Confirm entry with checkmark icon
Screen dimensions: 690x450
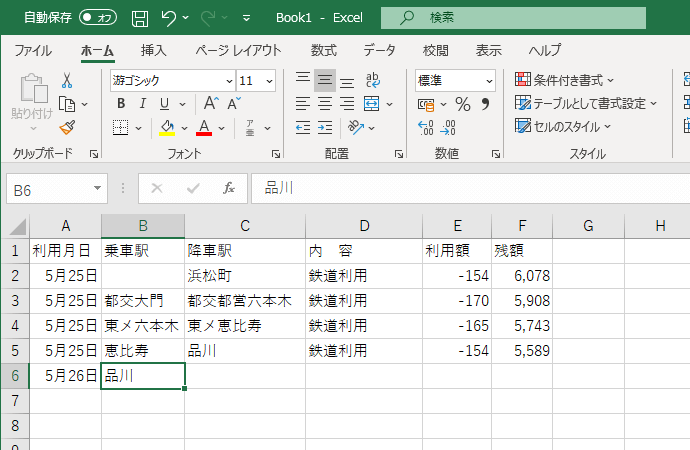pos(193,188)
